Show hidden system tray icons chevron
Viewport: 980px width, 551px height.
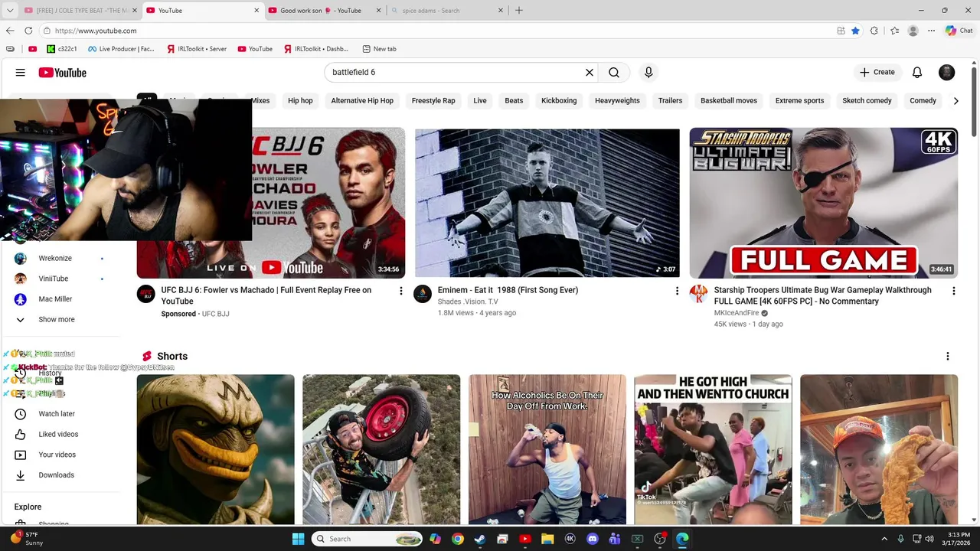[884, 539]
